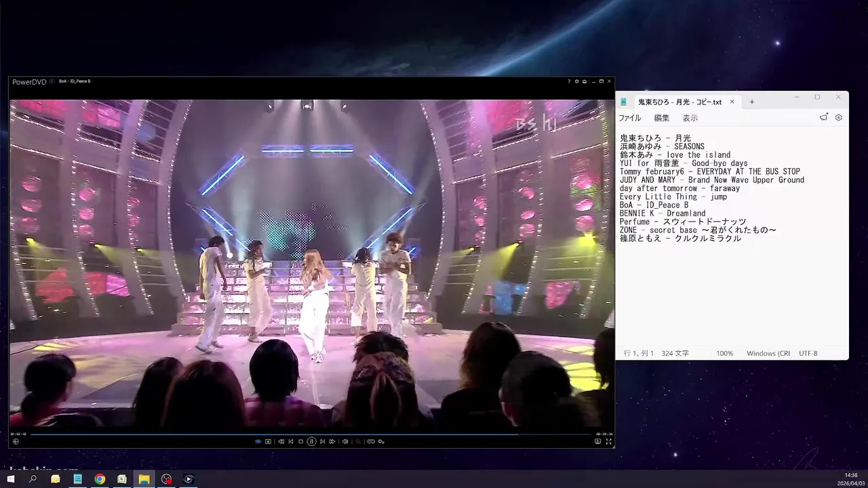Click line 'YUI for 雨音薫 - Good-bye days'
The image size is (868, 488).
[x=684, y=163]
